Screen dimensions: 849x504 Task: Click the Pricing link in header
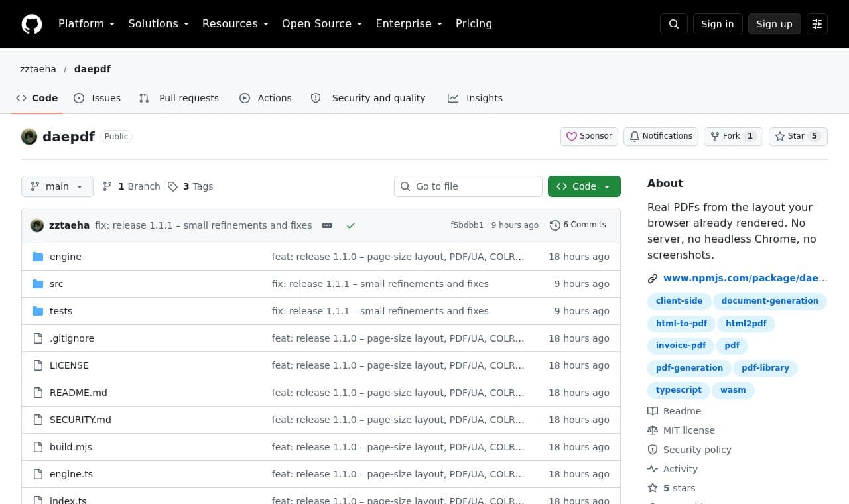(474, 24)
